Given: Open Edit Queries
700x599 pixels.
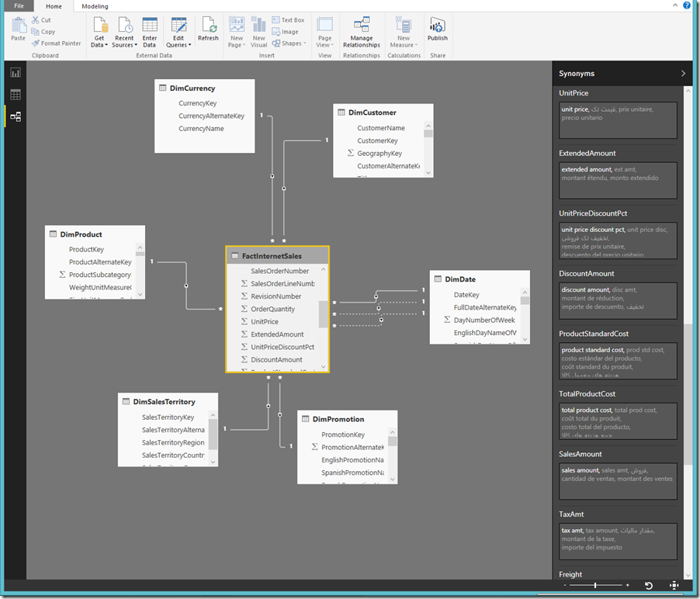Looking at the screenshot, I should tap(178, 32).
